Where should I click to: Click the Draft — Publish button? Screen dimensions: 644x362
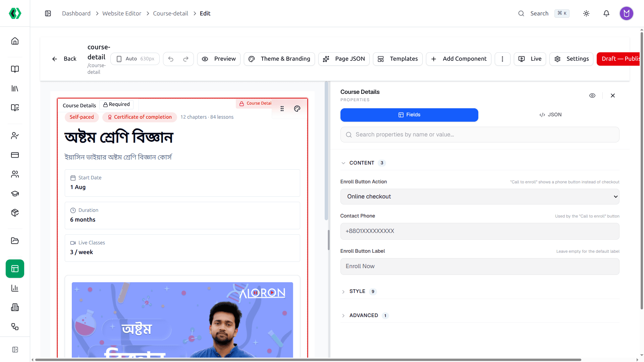point(618,59)
